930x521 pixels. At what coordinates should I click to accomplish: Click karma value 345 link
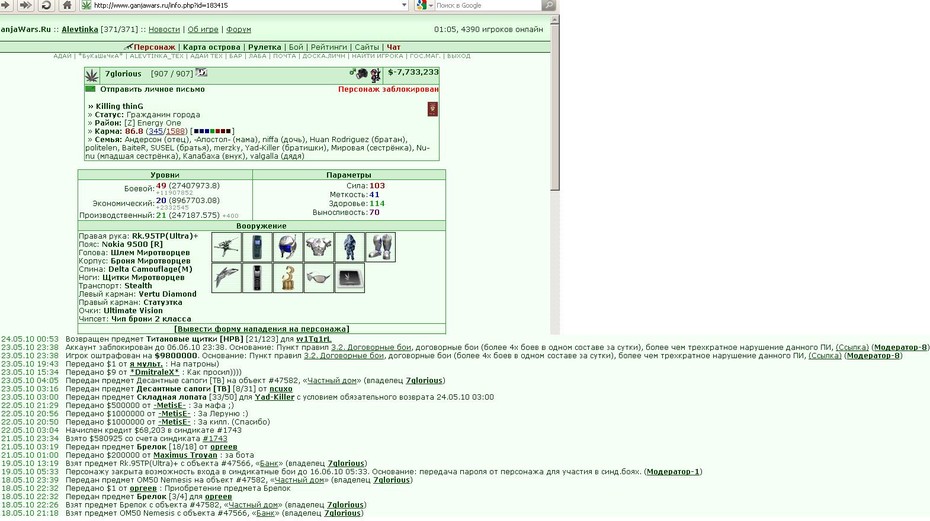point(155,131)
